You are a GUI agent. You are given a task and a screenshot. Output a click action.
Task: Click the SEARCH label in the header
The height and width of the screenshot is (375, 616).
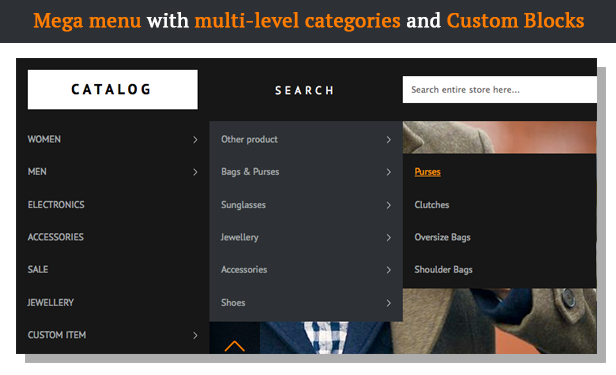304,91
